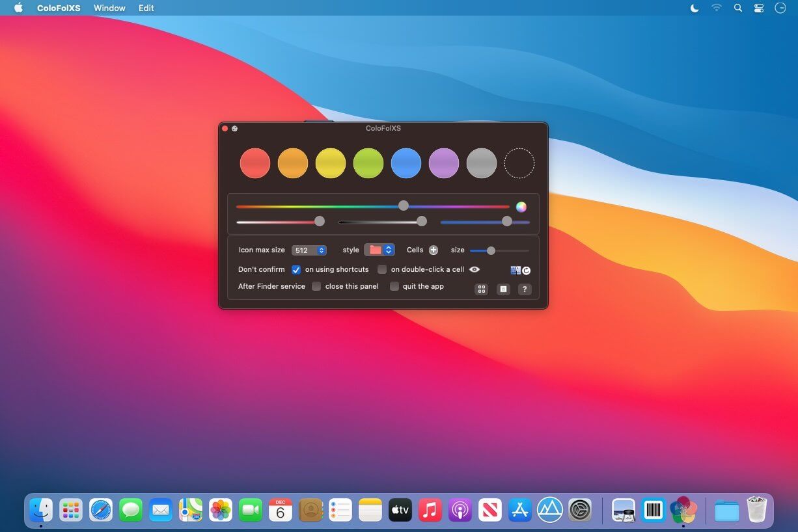Click the add Cells plus button
This screenshot has width=798, height=532.
click(433, 250)
